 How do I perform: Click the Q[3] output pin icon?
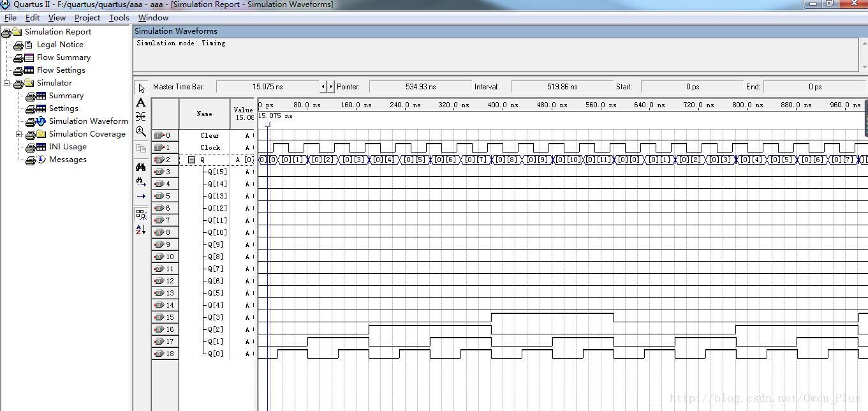tap(159, 317)
